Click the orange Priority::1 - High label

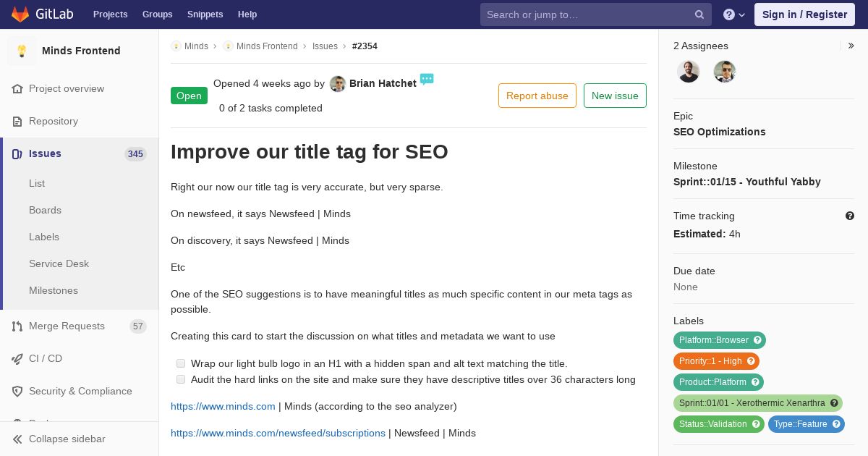click(x=710, y=361)
